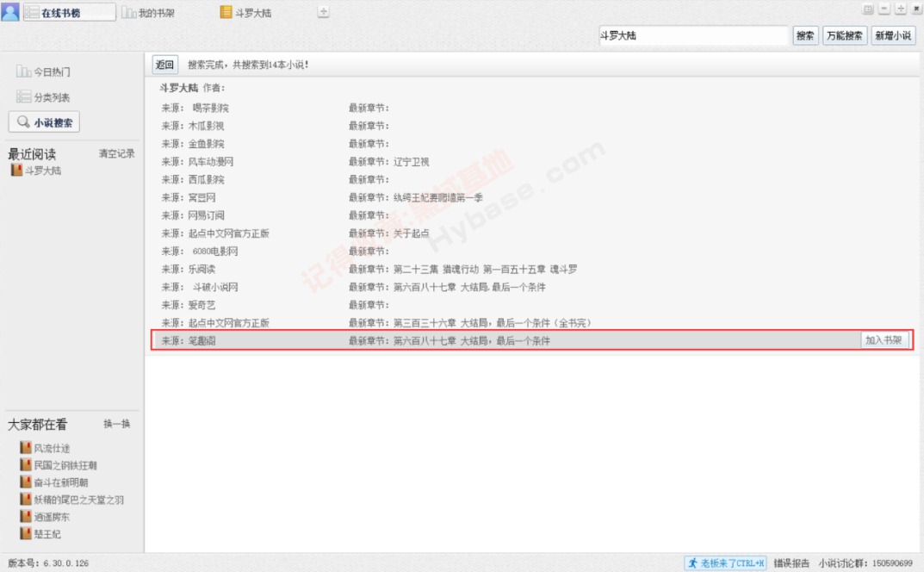This screenshot has height=572, width=924.
Task: Open 分类列表 in the sidebar
Action: coord(44,97)
